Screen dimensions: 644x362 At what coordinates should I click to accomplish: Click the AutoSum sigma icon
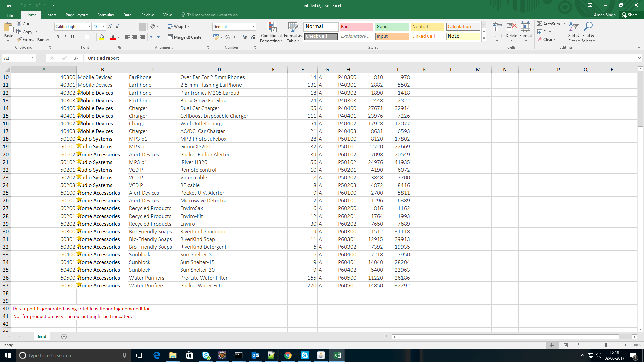click(539, 24)
